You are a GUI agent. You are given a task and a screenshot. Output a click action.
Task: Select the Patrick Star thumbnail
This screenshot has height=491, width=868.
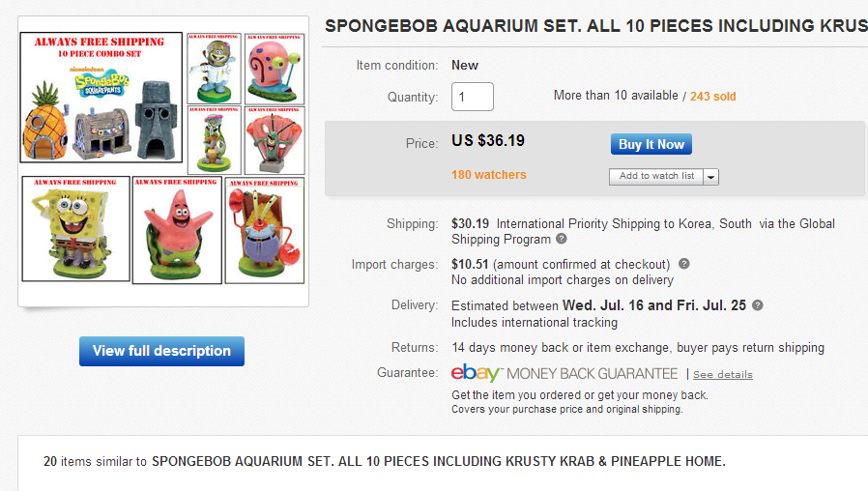[x=176, y=230]
